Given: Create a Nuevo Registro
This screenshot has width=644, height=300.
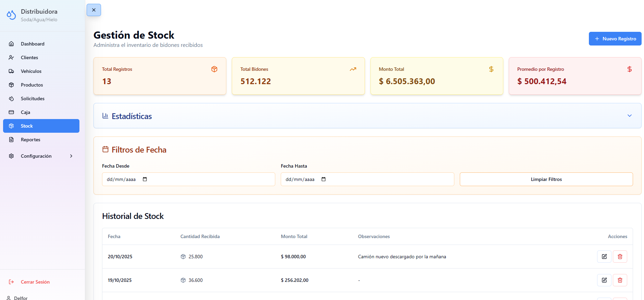Looking at the screenshot, I should 615,39.
